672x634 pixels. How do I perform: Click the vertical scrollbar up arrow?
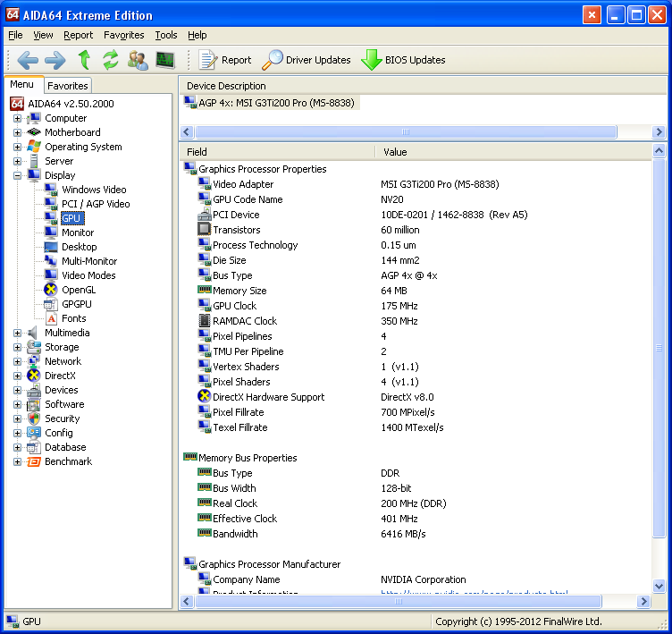pyautogui.click(x=659, y=150)
